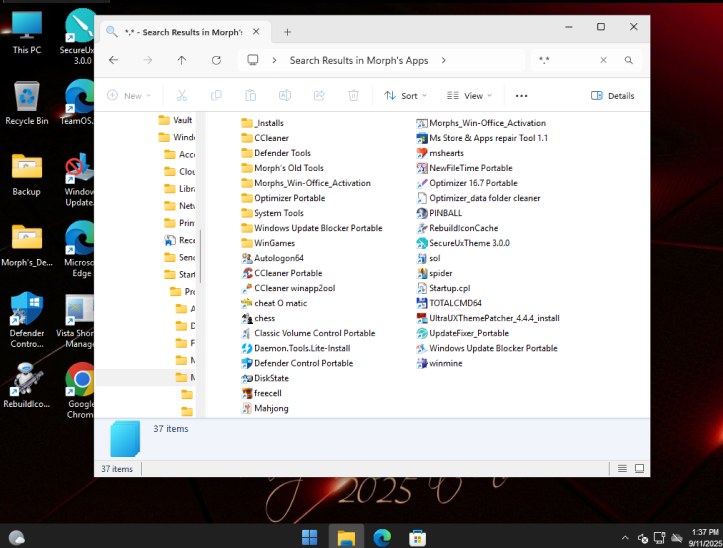
Task: Select the Mahjong item
Action: 265,408
